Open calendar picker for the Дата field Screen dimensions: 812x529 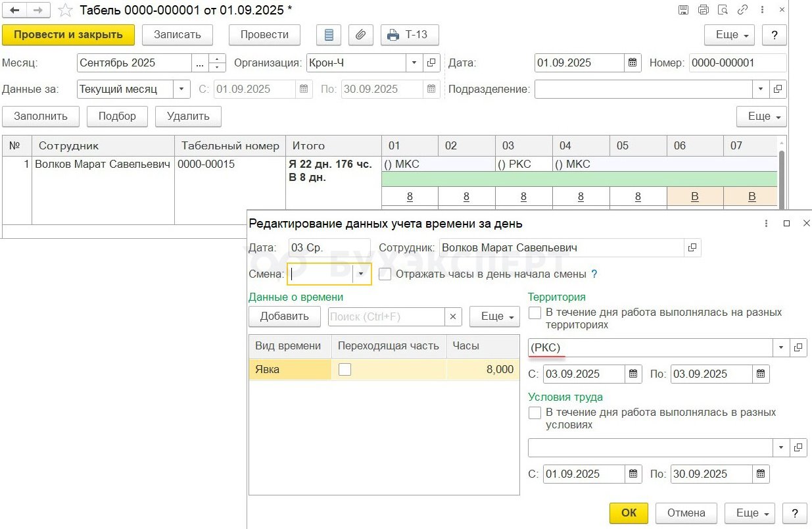coord(633,63)
